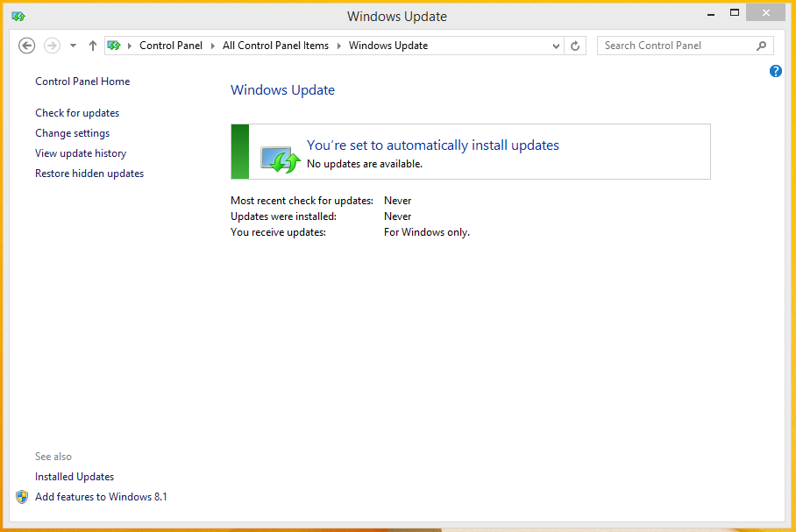Click 'For Windows only.' value text

427,232
